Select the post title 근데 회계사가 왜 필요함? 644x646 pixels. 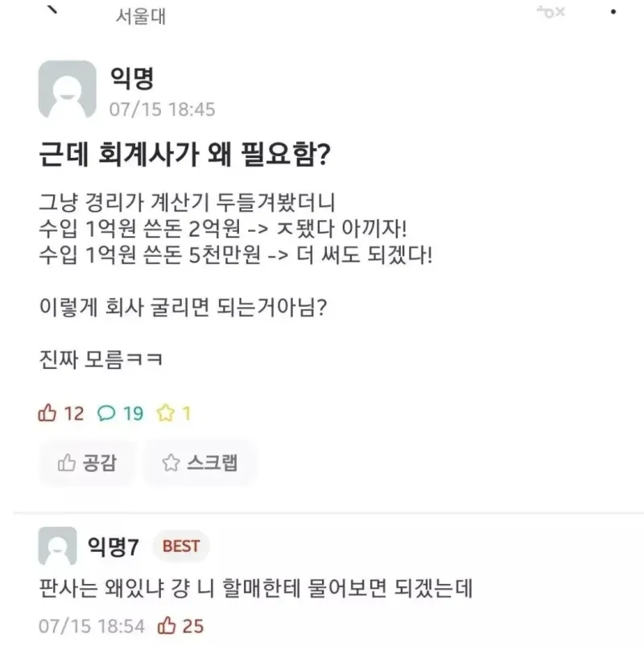pos(184,154)
